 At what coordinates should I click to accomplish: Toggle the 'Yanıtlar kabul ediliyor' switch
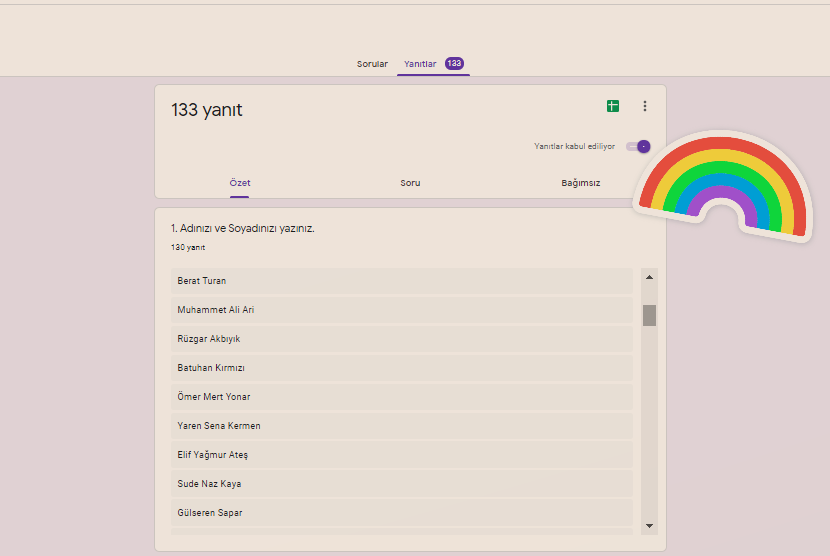click(x=638, y=146)
